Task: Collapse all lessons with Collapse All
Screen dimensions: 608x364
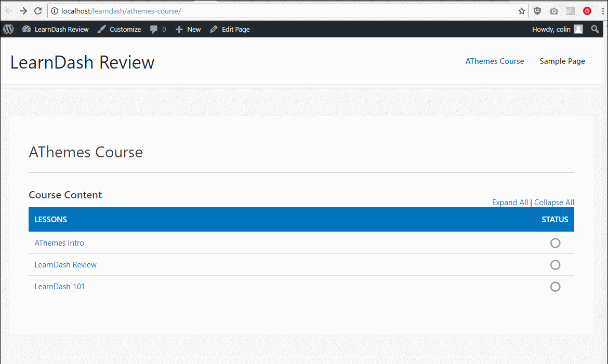Action: point(554,203)
